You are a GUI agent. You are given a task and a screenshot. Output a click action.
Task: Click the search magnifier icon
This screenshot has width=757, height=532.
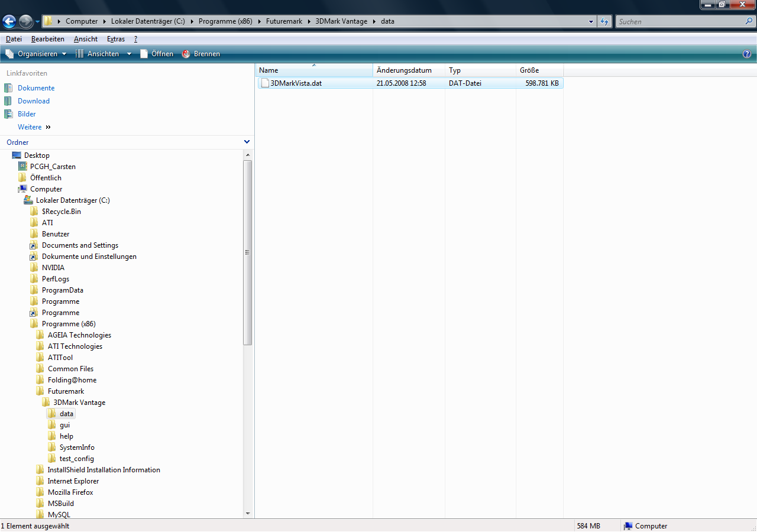[749, 21]
